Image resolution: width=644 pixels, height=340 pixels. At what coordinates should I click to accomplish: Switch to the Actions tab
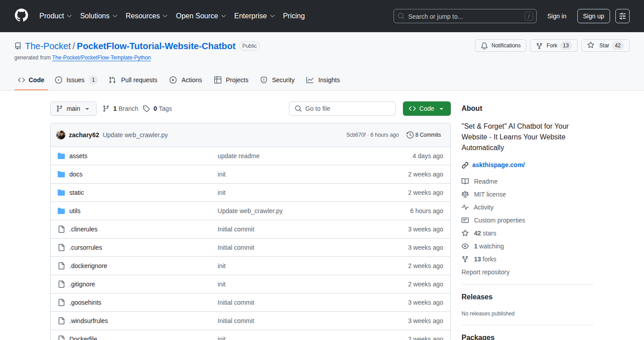[186, 80]
